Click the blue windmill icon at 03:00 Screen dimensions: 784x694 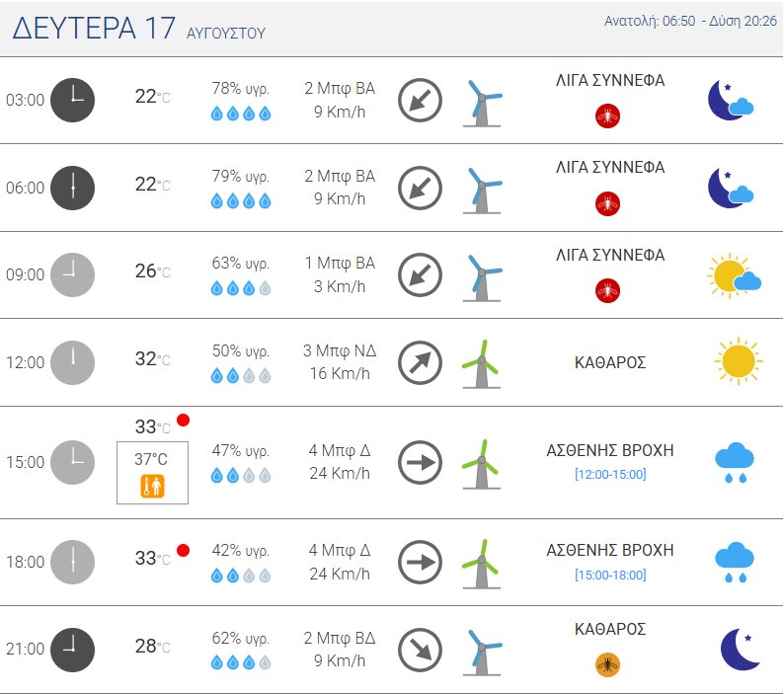(x=482, y=103)
